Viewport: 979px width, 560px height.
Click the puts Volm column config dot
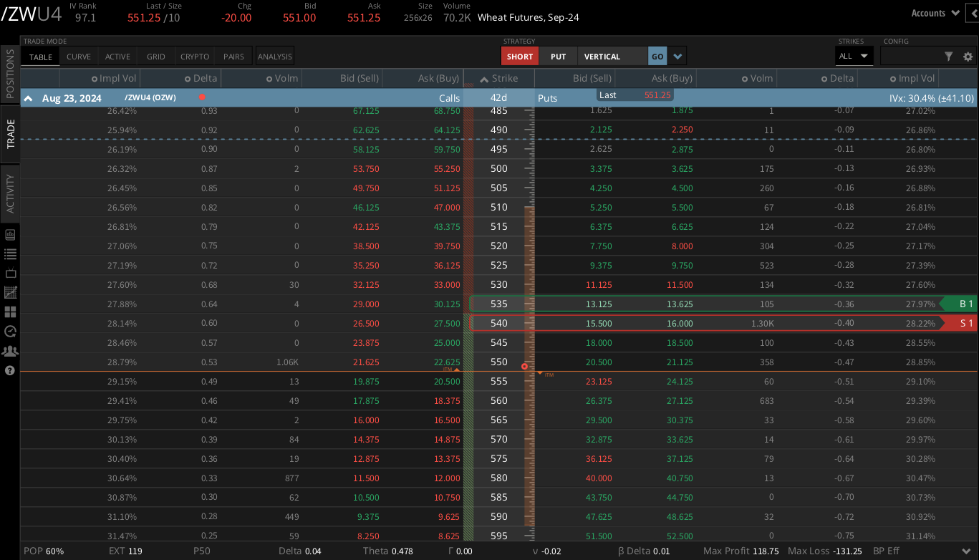point(745,79)
